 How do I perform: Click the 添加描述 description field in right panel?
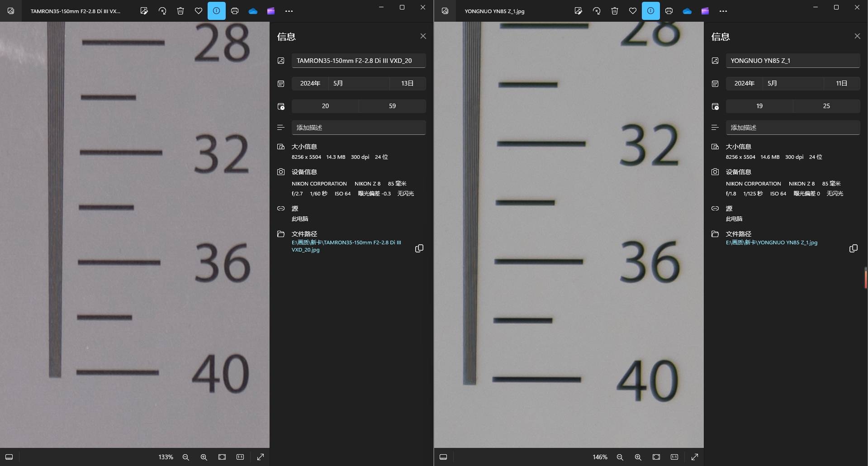(792, 128)
